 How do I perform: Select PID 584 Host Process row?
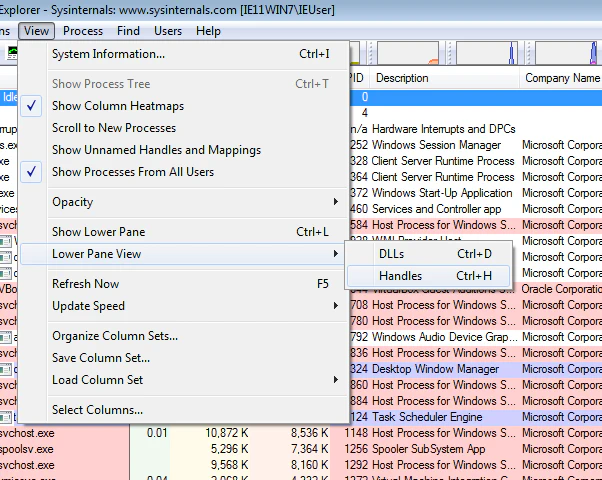(476, 225)
